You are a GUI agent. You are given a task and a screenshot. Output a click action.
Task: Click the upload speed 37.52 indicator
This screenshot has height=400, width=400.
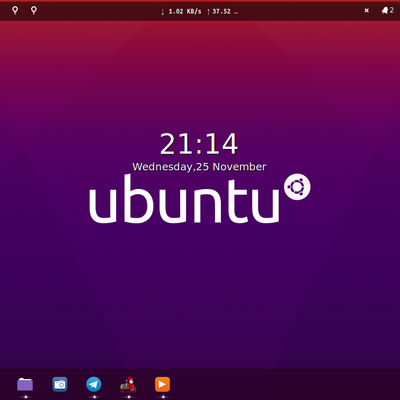[222, 12]
